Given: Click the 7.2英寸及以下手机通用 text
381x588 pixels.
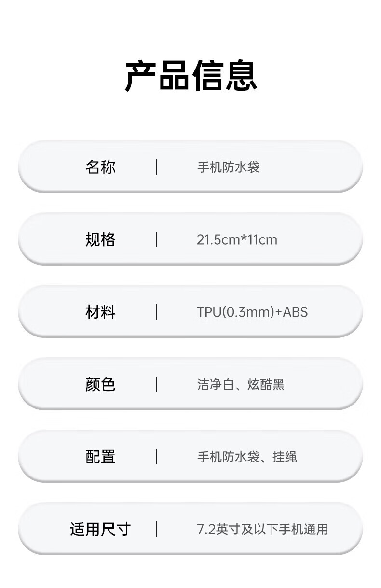Looking at the screenshot, I should point(262,530).
